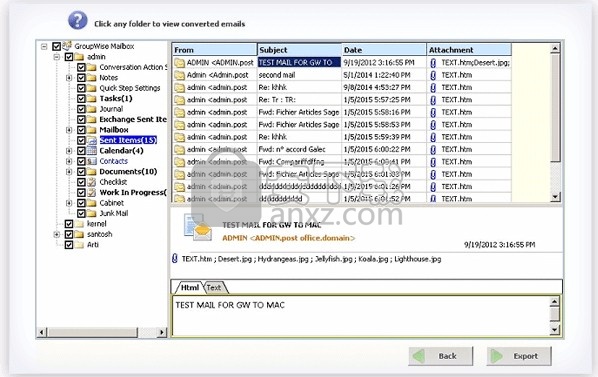The image size is (598, 377).
Task: Click the Calendar(4) folder icon
Action: pyautogui.click(x=92, y=151)
